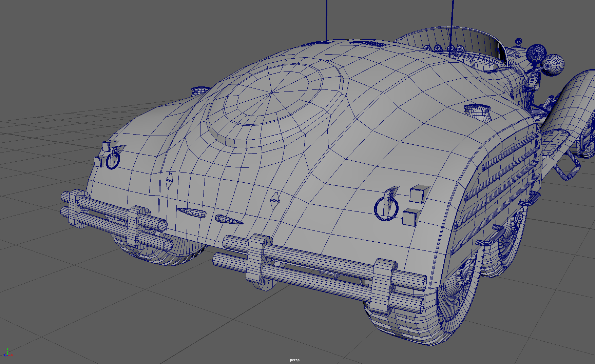595x364 pixels.
Task: Select the left teardrop-shaped trunk light
Action: point(191,213)
